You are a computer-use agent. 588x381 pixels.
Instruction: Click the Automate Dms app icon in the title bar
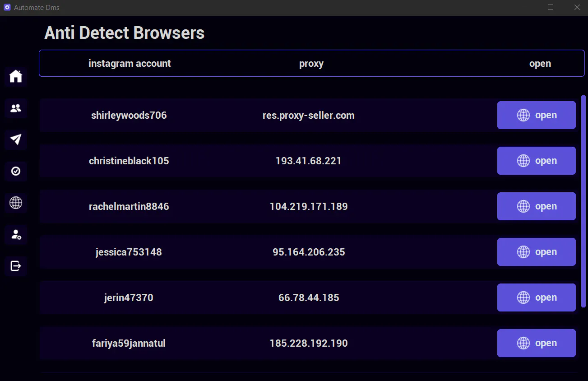point(7,8)
